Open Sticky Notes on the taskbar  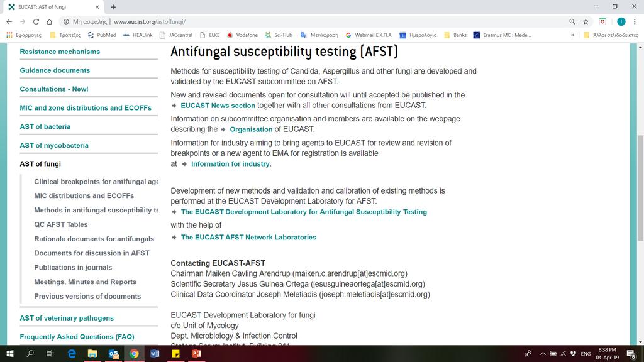coord(176,354)
